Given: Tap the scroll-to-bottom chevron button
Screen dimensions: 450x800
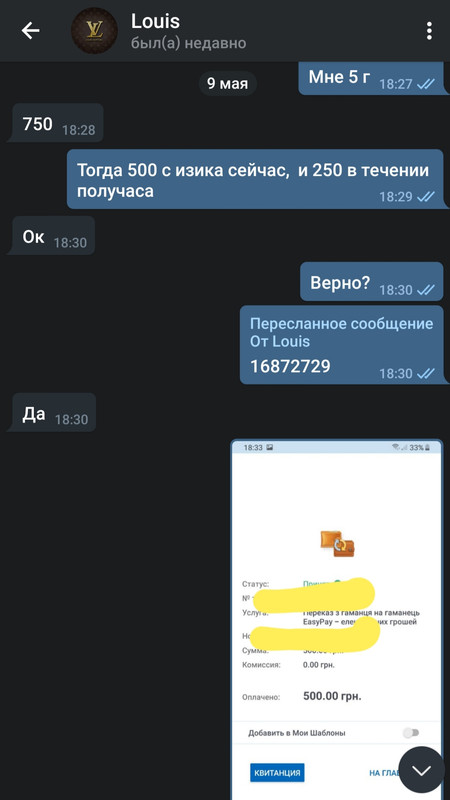Looking at the screenshot, I should click(x=421, y=769).
